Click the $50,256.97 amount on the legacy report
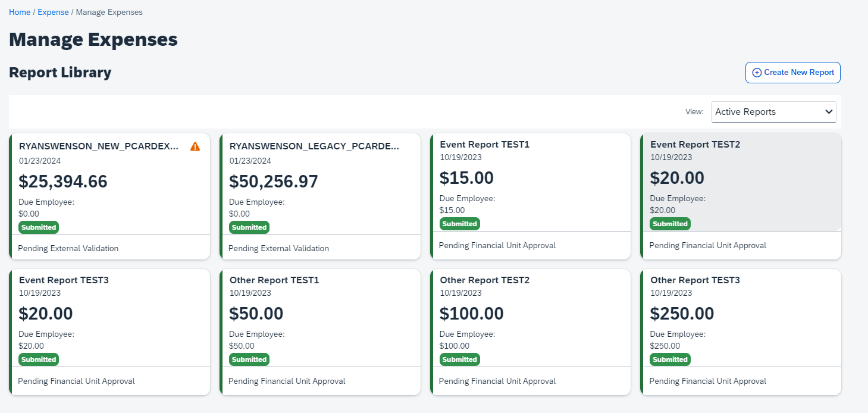 (274, 182)
